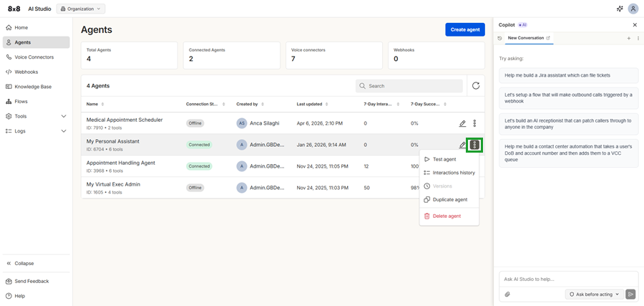This screenshot has width=644, height=306.
Task: Start a new Copilot conversation tab
Action: [629, 38]
